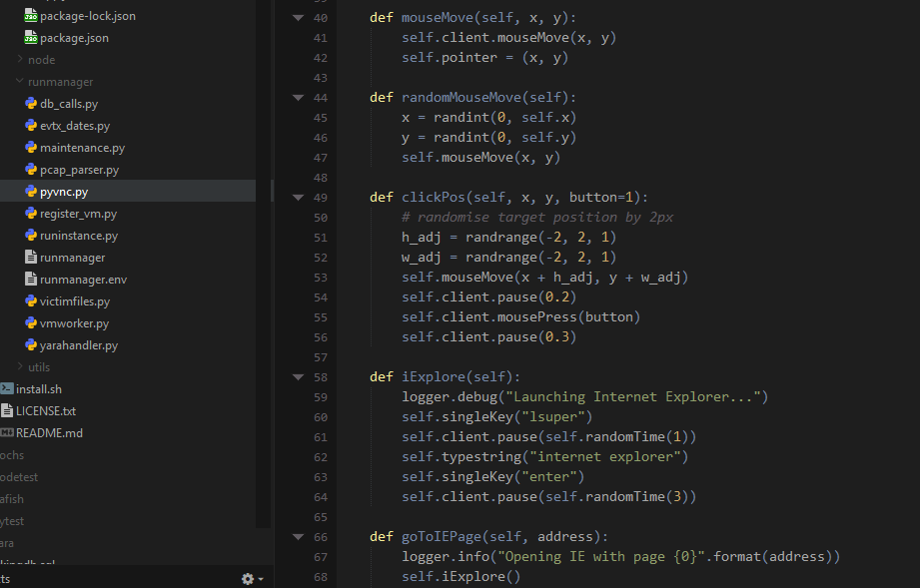This screenshot has width=920, height=588.
Task: Expand the utils folder
Action: click(20, 367)
